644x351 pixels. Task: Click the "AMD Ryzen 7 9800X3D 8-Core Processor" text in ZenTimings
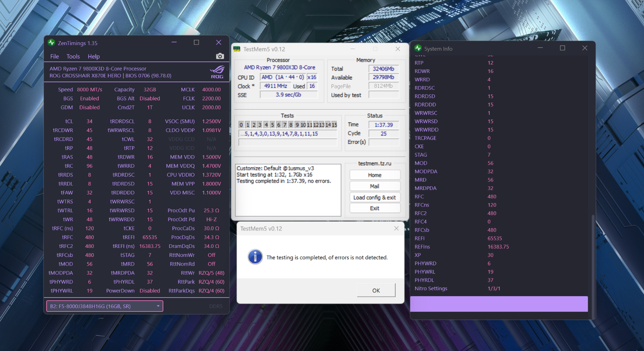tap(98, 69)
